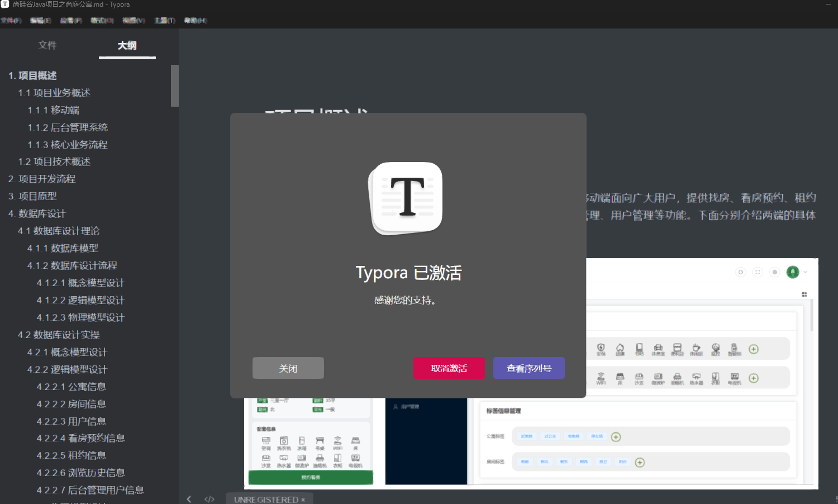This screenshot has width=838, height=504.
Task: Select outline item 1.1.1 移动端
Action: tap(54, 110)
